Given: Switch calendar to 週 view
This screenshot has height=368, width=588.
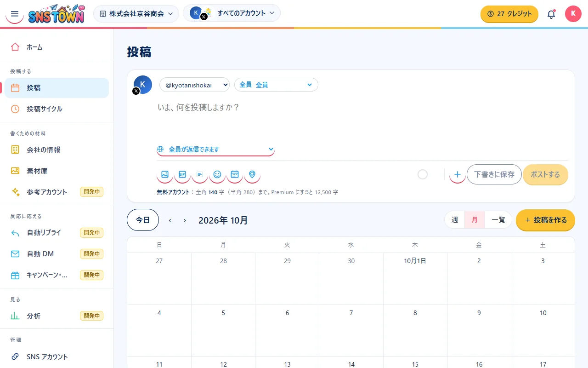Looking at the screenshot, I should pos(455,220).
